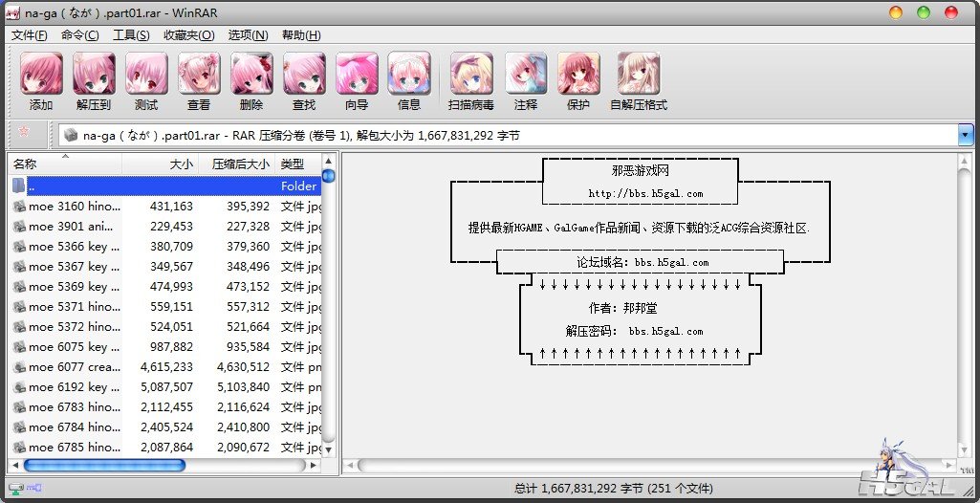Click the file list vertical scrollbar thumb

click(x=329, y=176)
